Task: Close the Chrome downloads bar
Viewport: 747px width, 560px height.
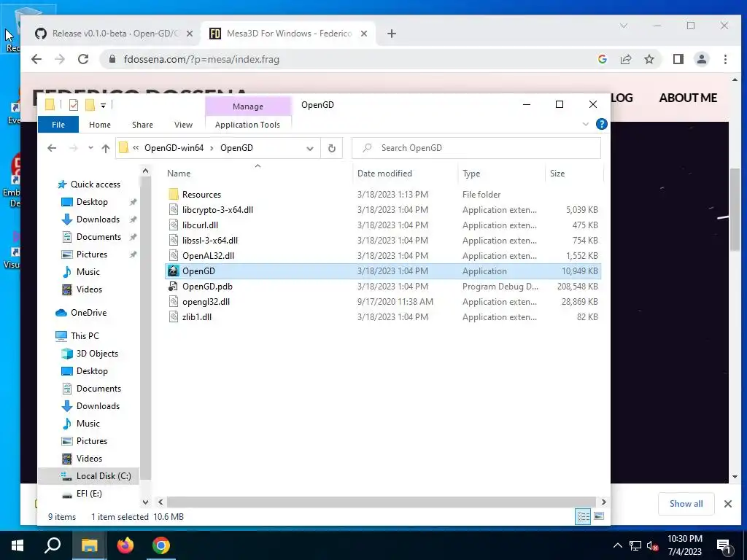Action: pyautogui.click(x=728, y=504)
